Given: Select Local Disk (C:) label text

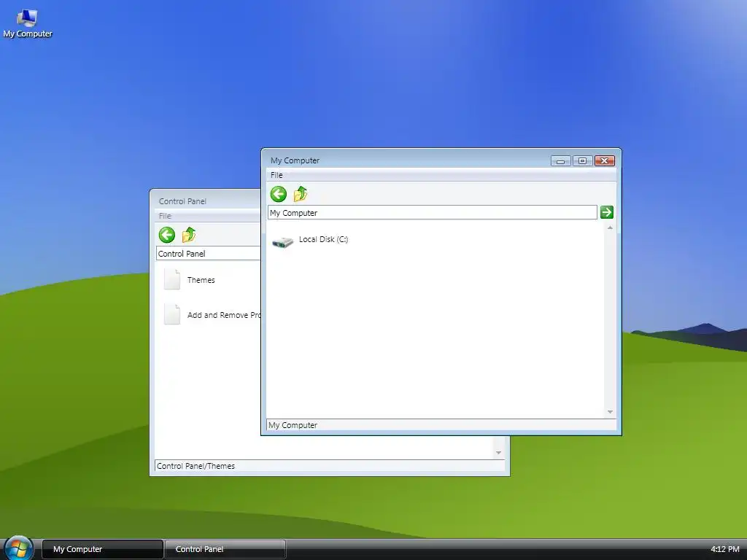Looking at the screenshot, I should point(323,239).
